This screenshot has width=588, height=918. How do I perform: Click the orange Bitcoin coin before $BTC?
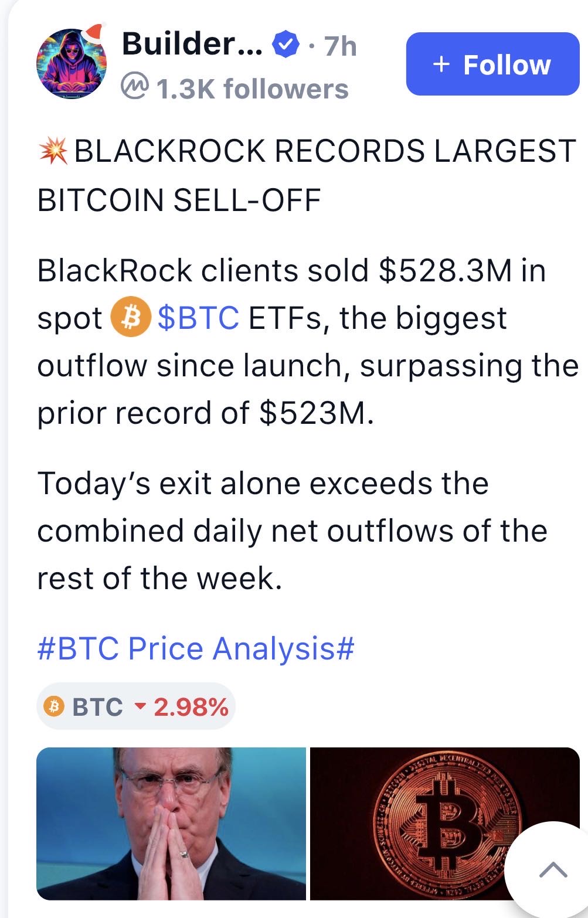coord(131,318)
